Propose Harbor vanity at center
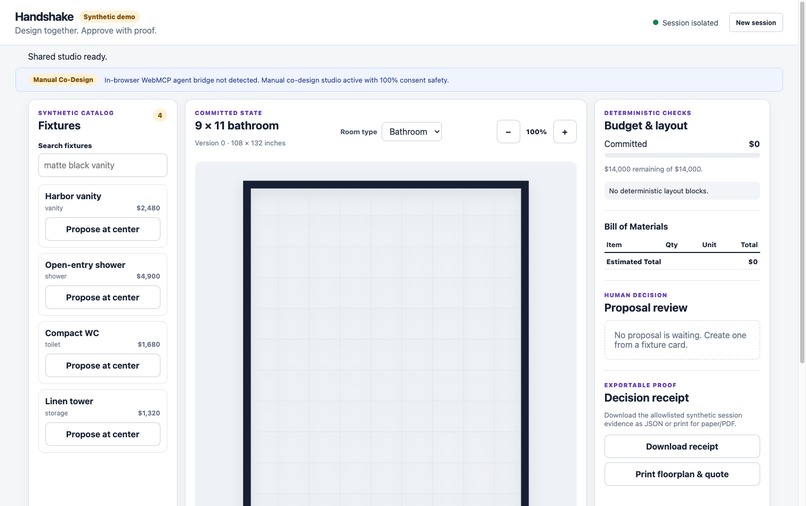 (x=103, y=229)
